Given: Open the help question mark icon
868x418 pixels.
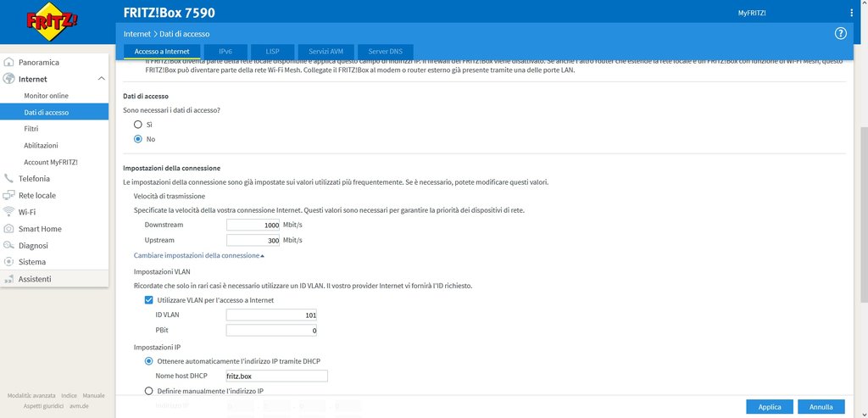Looking at the screenshot, I should pos(840,33).
